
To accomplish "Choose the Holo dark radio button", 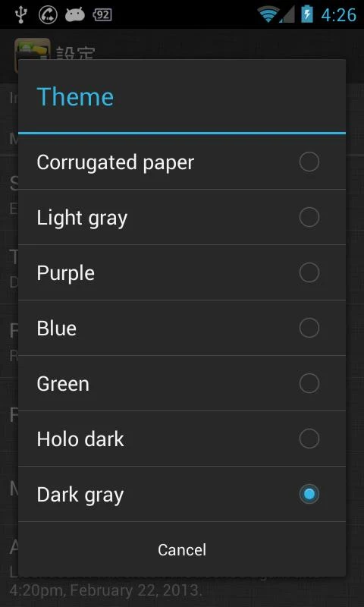I will [309, 439].
